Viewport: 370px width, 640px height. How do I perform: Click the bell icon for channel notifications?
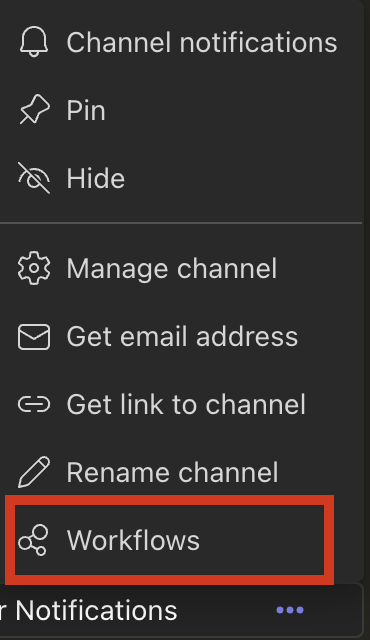[x=34, y=42]
